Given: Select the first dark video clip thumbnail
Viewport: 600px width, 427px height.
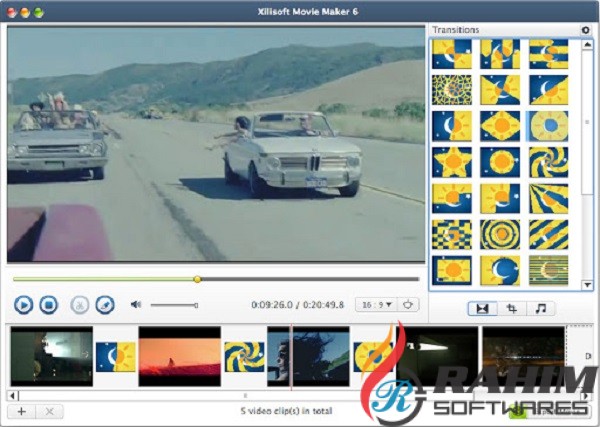Looking at the screenshot, I should pos(52,356).
